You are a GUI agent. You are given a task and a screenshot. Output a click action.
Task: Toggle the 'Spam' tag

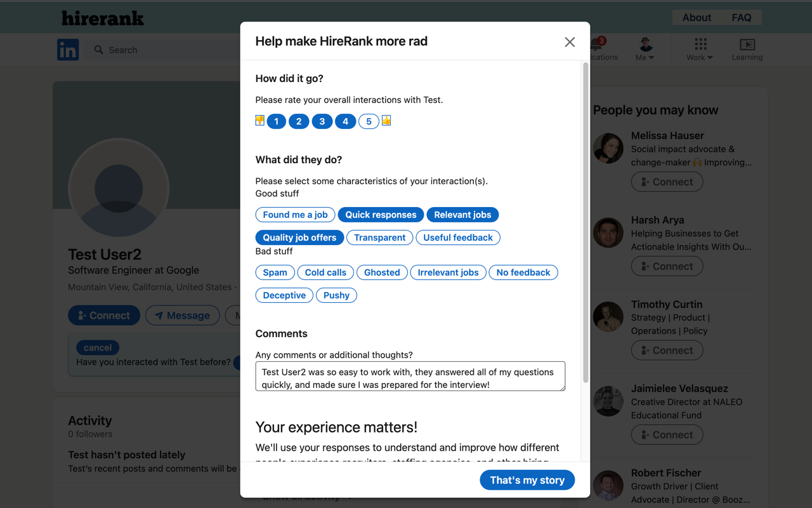click(x=275, y=272)
